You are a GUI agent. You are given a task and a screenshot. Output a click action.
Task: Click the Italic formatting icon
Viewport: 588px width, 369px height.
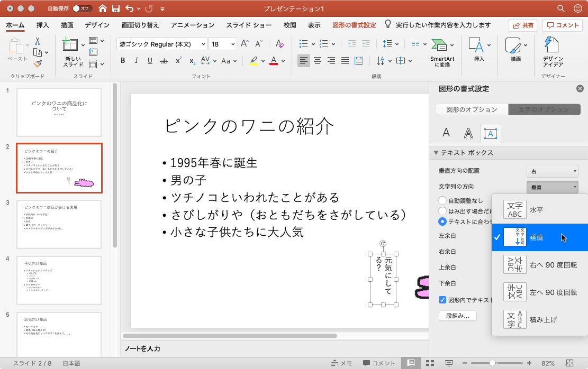137,61
